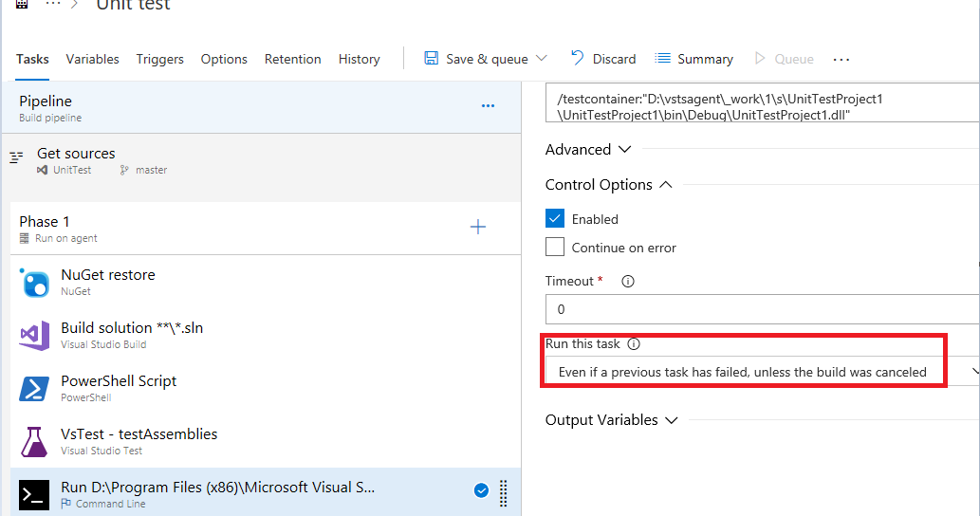Click the PowerShell Script task icon

click(x=35, y=389)
